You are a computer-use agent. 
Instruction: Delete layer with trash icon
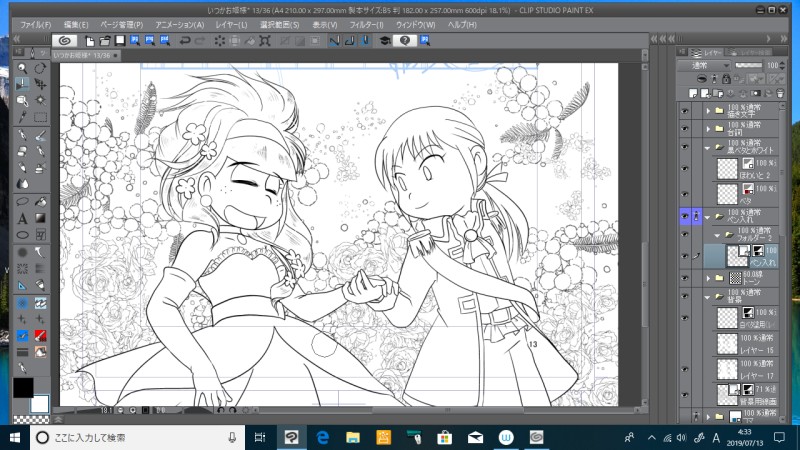[780, 93]
